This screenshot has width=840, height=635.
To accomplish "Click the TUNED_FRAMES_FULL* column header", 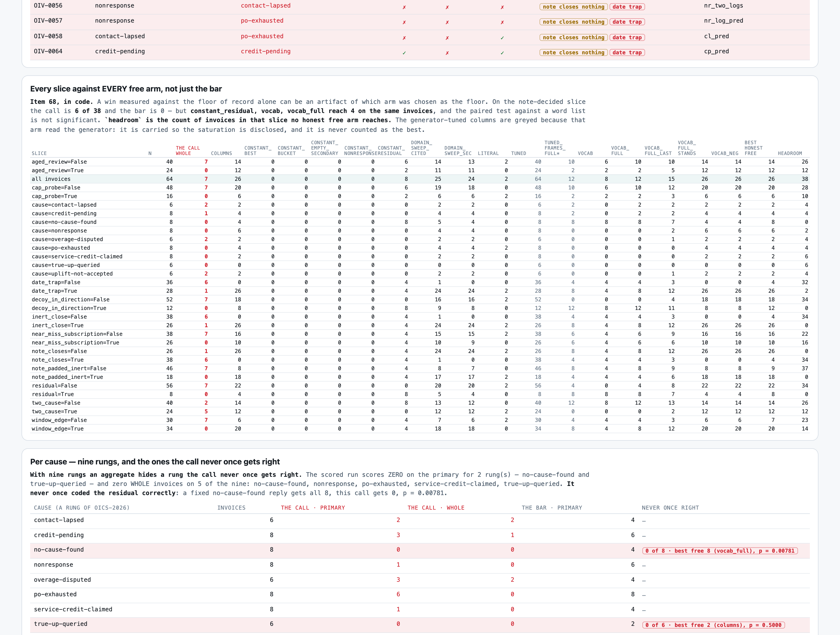I will 555,148.
